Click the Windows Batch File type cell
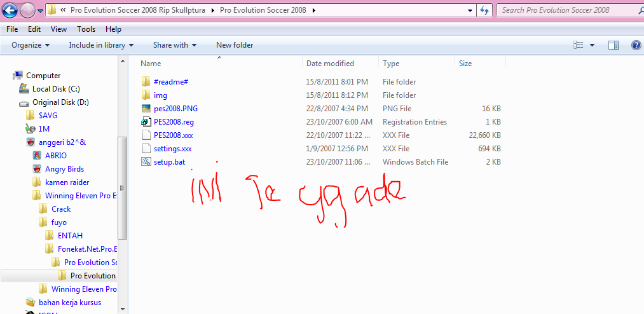This screenshot has width=644, height=314. coord(415,161)
